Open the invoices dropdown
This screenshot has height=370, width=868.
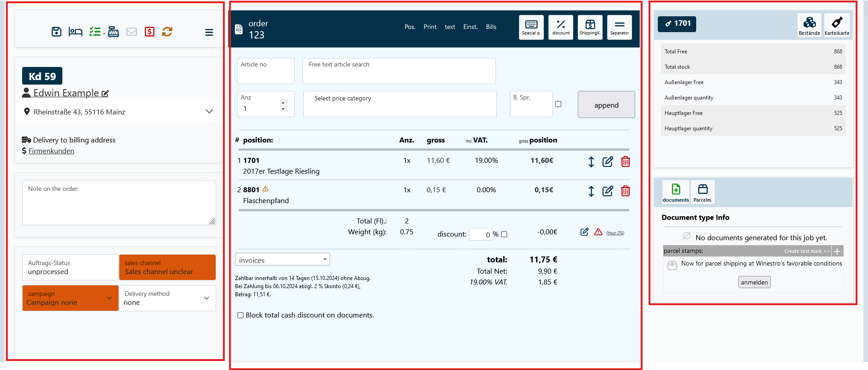[283, 260]
